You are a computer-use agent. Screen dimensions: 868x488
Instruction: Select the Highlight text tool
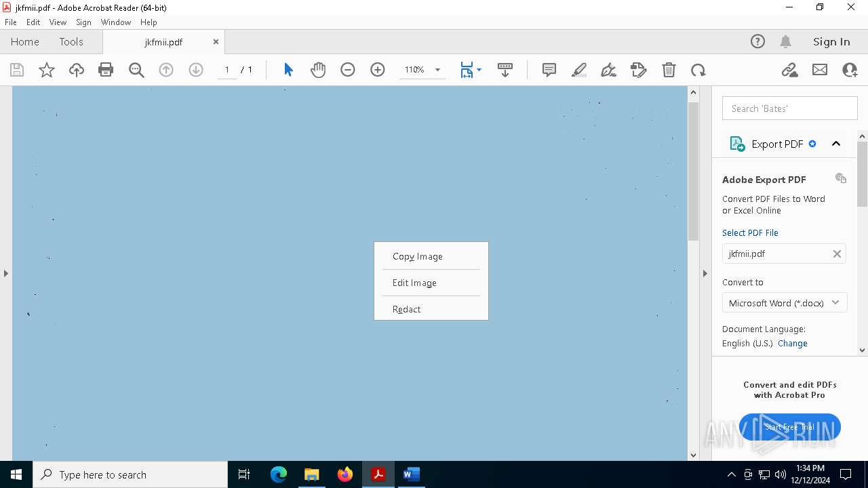pyautogui.click(x=579, y=70)
